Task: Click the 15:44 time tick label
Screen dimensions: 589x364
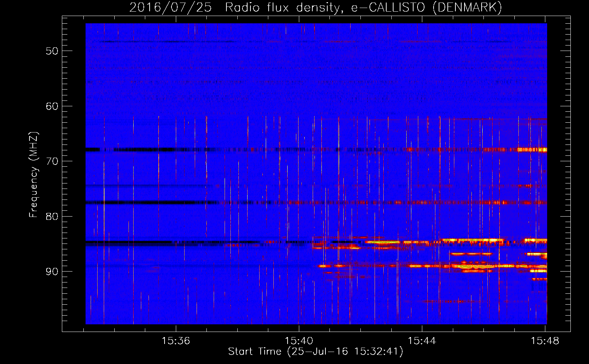Action: (x=422, y=341)
